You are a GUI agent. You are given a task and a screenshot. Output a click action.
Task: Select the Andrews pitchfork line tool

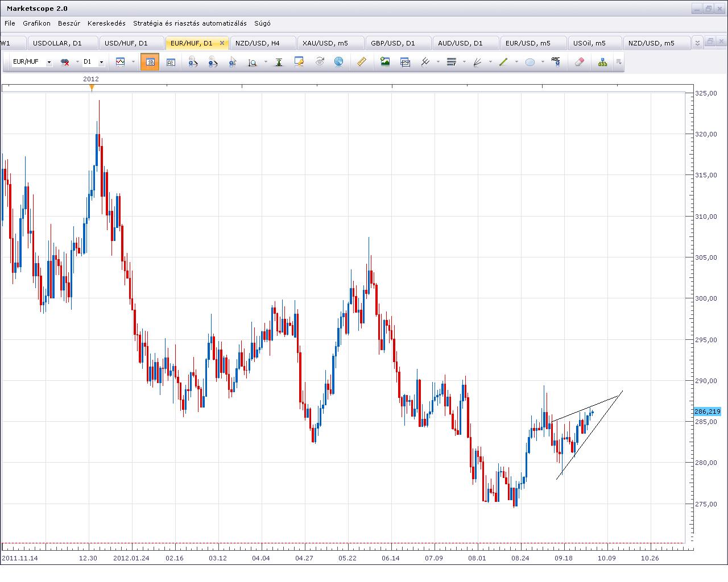(425, 62)
